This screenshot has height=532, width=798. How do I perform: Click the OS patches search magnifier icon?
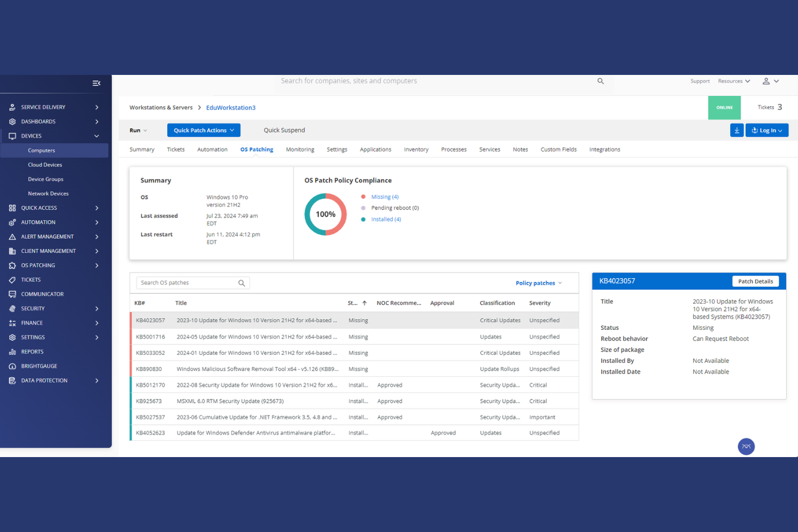coord(242,283)
